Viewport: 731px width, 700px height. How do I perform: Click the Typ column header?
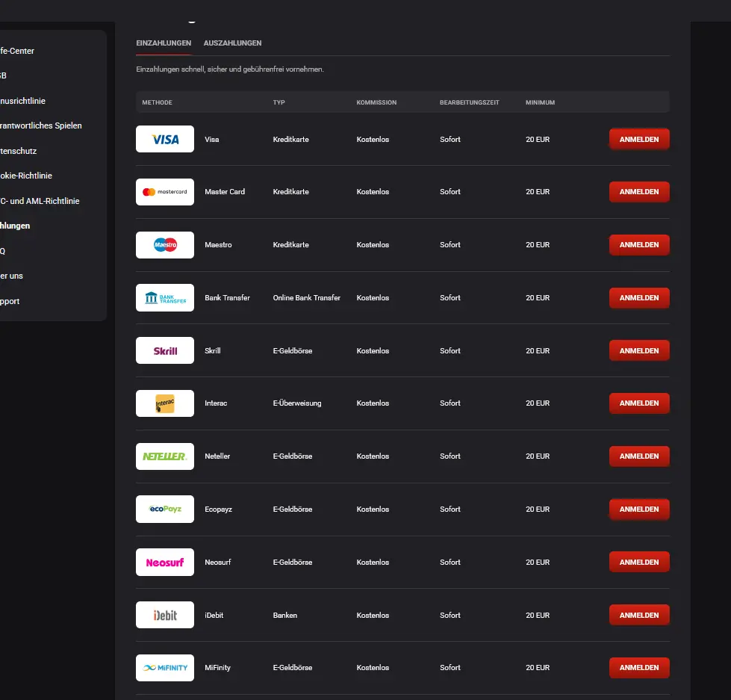279,102
